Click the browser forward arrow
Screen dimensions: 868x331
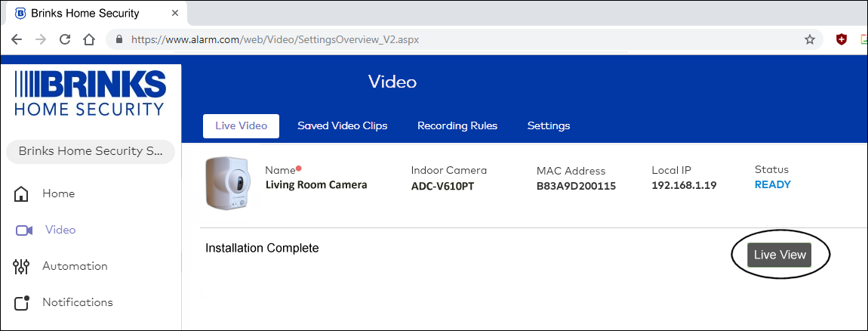click(41, 39)
